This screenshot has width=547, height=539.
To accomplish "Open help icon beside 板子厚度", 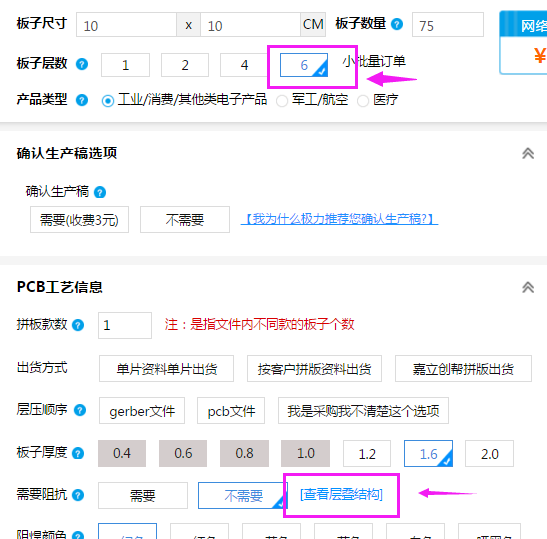I will [x=78, y=453].
